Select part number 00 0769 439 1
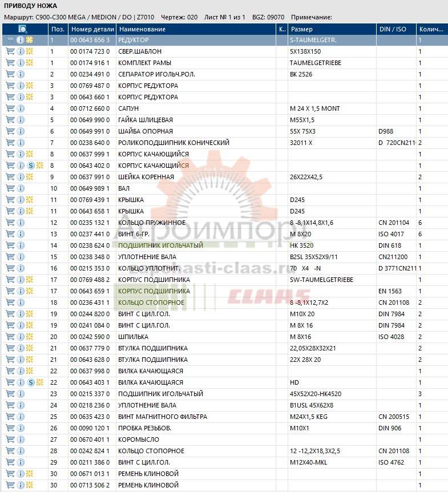Viewport: 448px width, 492px height. coord(90,200)
